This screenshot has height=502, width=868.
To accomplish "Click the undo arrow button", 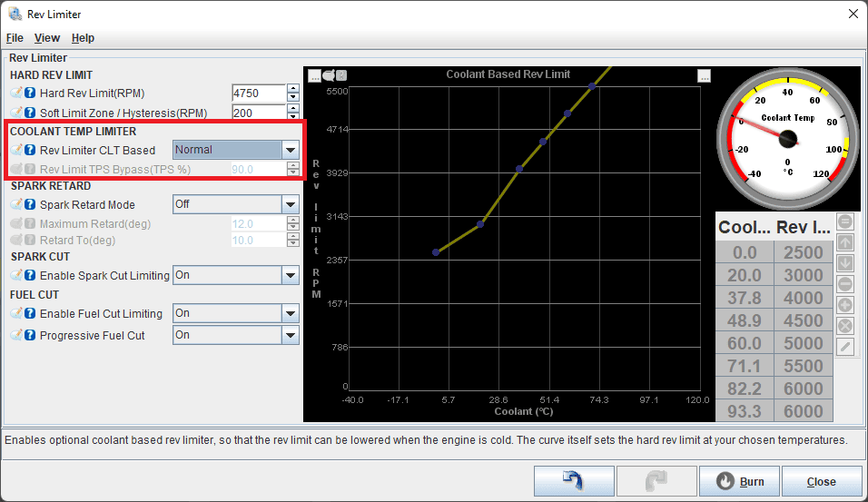I will [x=574, y=481].
